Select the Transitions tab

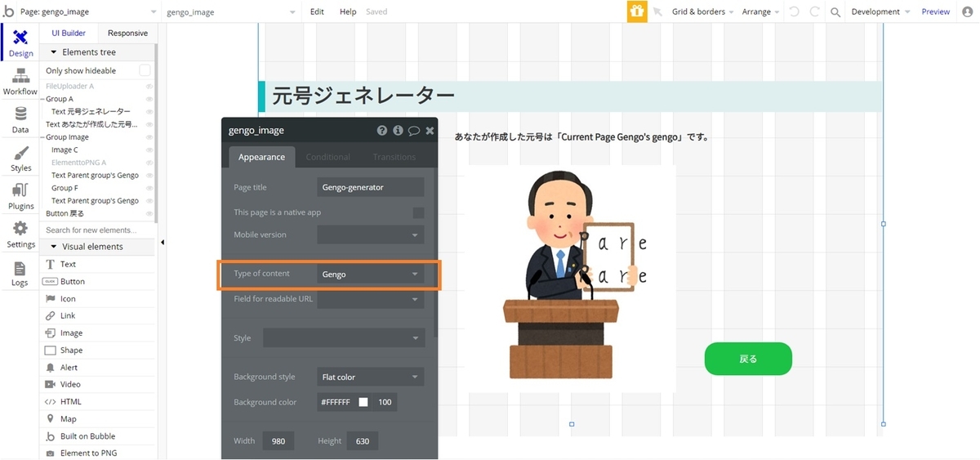coord(394,157)
